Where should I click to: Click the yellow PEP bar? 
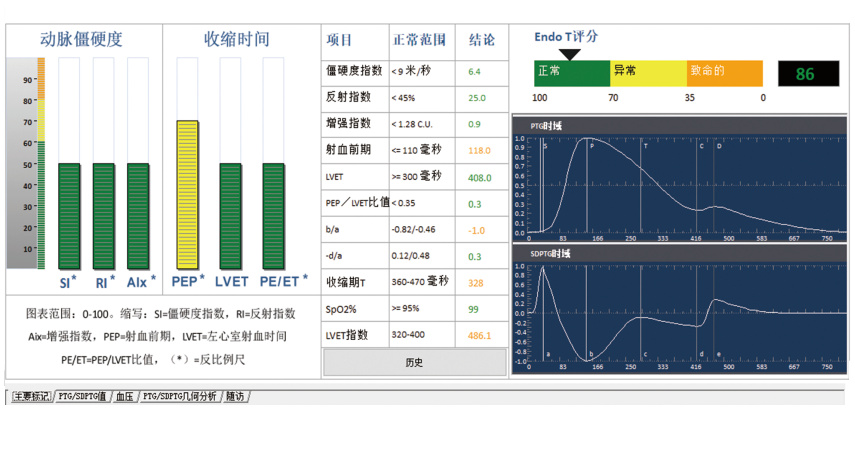[x=187, y=194]
